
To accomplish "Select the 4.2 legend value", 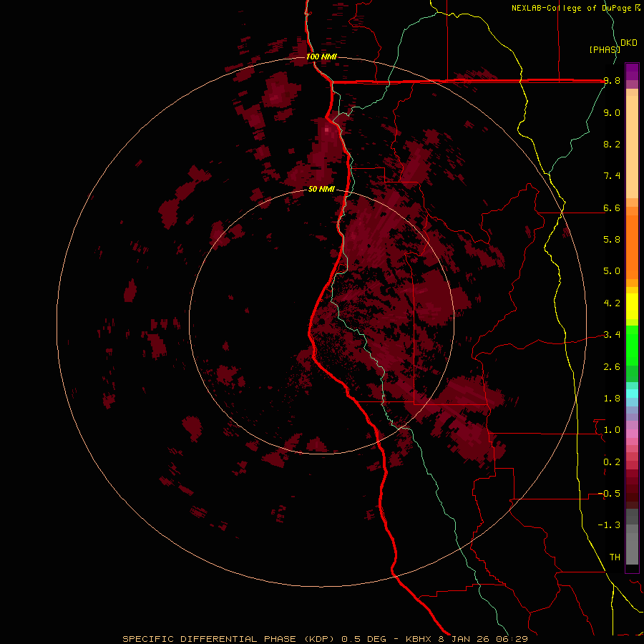I will click(x=612, y=303).
